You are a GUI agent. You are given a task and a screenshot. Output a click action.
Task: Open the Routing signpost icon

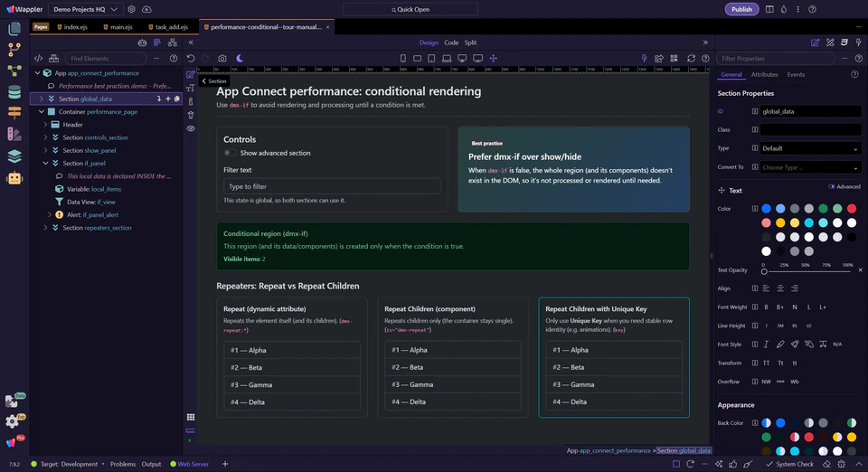click(14, 113)
